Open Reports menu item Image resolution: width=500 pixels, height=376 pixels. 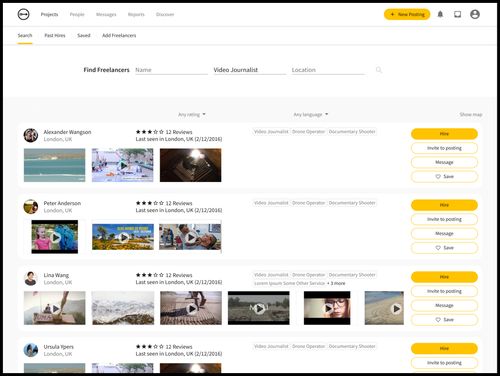pyautogui.click(x=136, y=14)
